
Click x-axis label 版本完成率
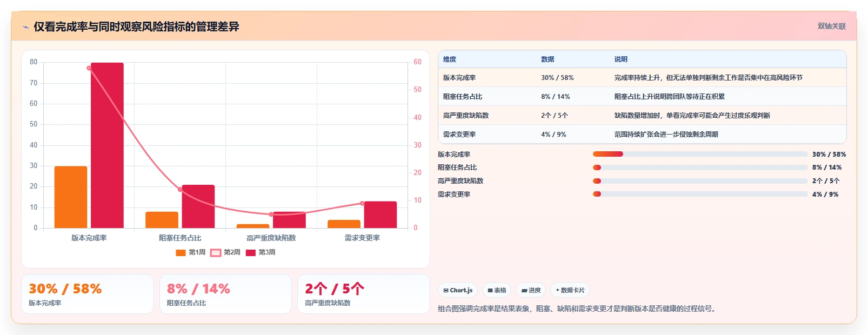[89, 238]
